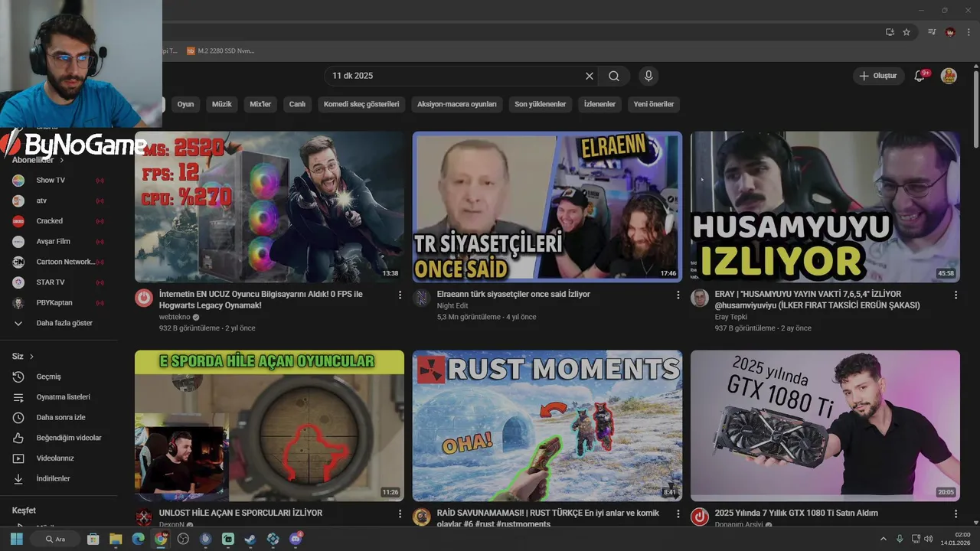Click the Chrome install app icon
This screenshot has height=551, width=980.
tap(890, 32)
